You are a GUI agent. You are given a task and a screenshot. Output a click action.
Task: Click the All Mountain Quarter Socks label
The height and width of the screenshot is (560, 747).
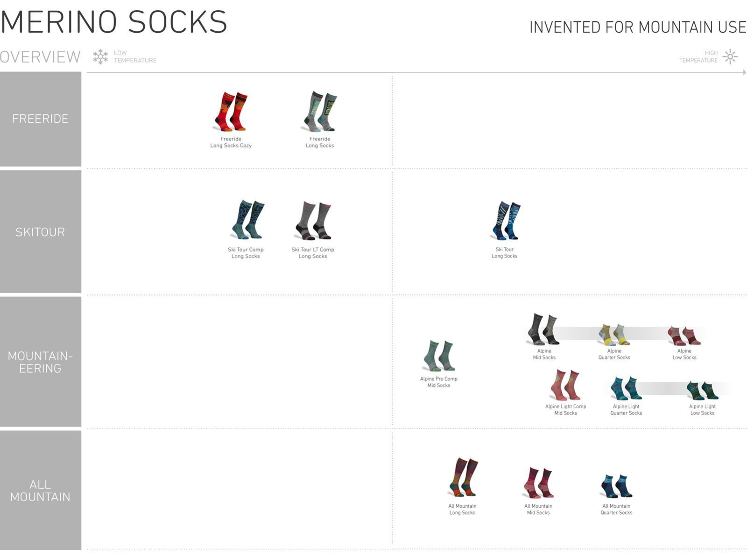(x=616, y=509)
